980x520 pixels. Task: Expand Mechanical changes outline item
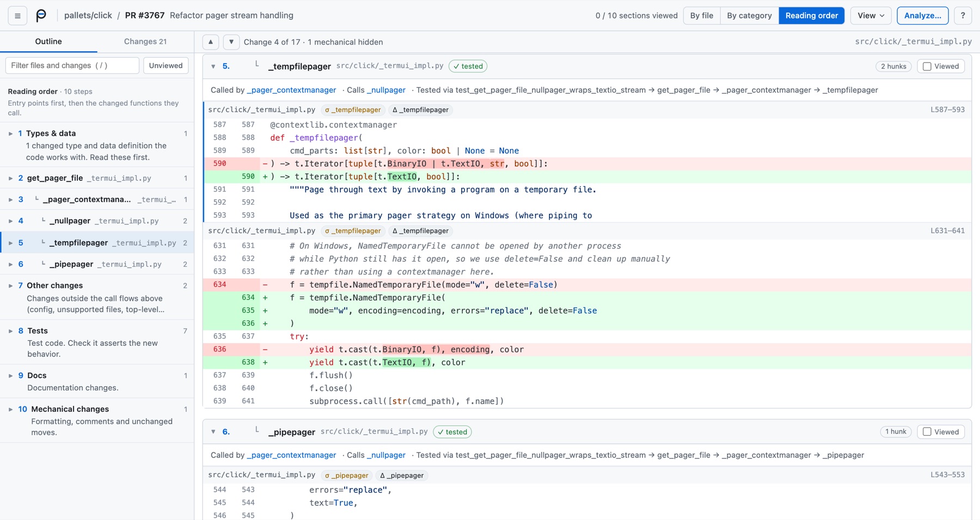pyautogui.click(x=10, y=409)
